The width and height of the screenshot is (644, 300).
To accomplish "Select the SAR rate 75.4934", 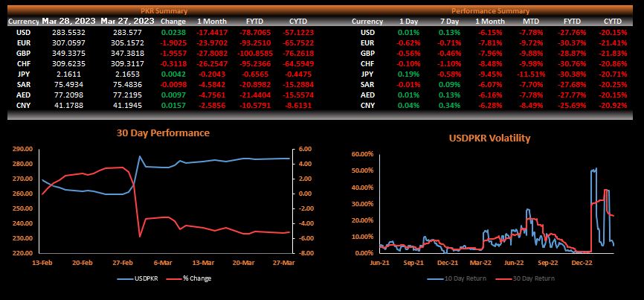I will coord(69,85).
